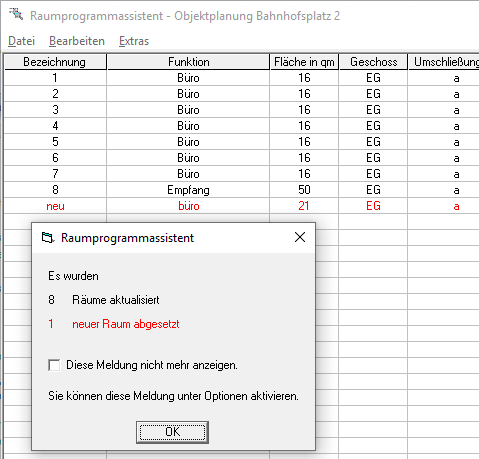Click the red 'büro' Funktion cell
The width and height of the screenshot is (479, 459).
point(188,206)
